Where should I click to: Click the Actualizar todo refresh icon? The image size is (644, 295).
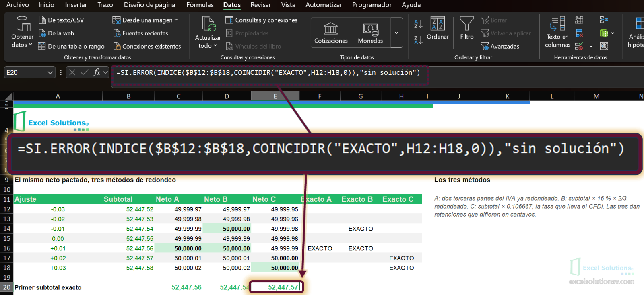click(x=209, y=24)
